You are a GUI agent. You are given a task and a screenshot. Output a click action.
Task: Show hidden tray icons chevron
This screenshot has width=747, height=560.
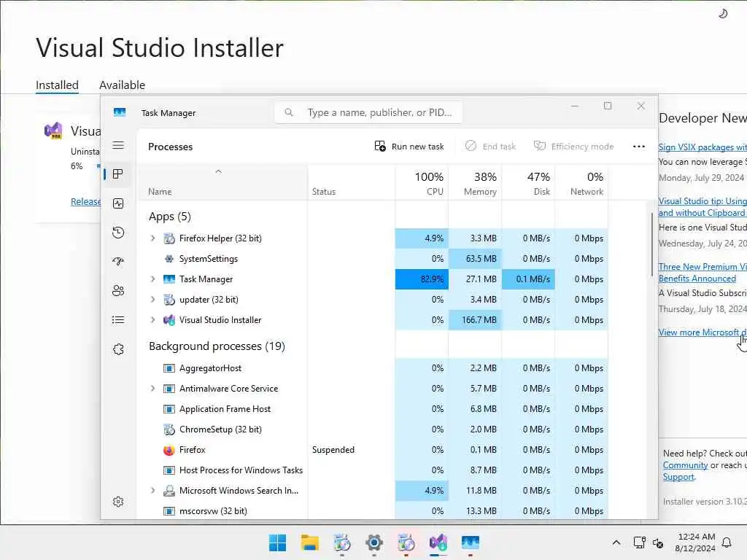coord(616,542)
